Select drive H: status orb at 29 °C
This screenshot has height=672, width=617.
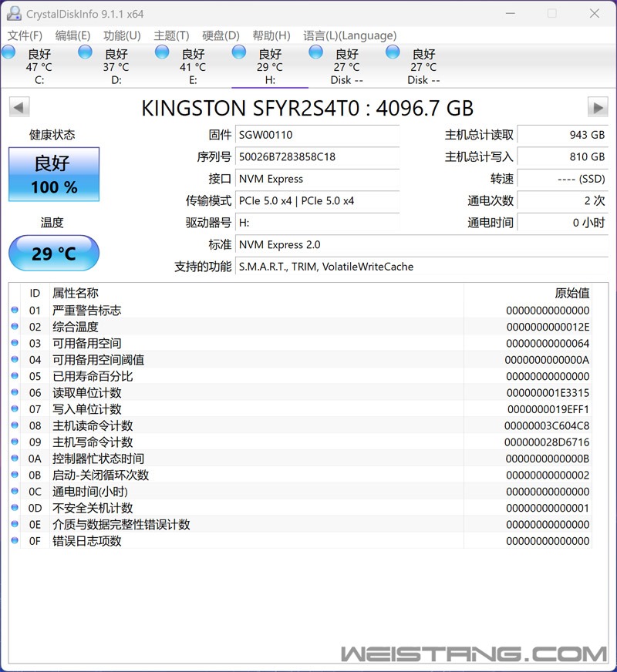[x=238, y=52]
